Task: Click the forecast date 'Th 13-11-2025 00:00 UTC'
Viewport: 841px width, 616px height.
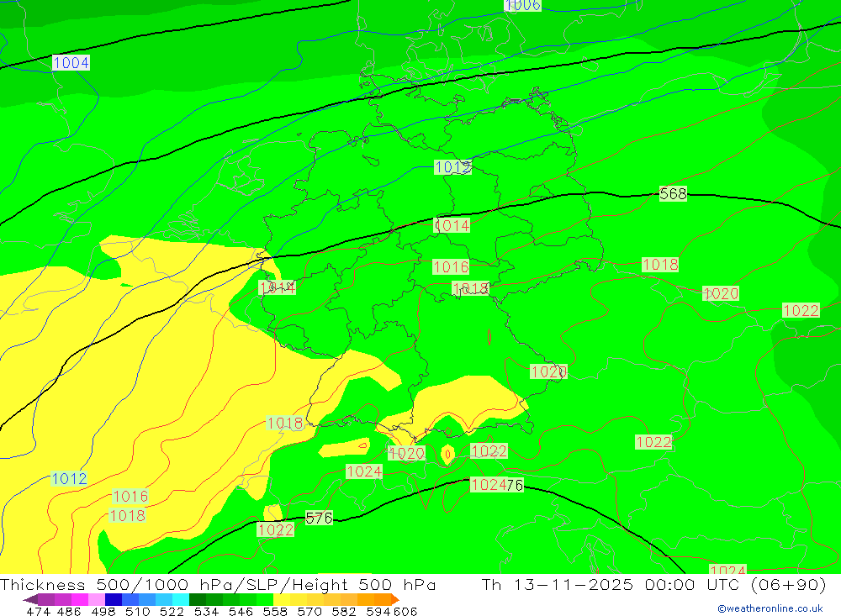Action: click(x=611, y=584)
